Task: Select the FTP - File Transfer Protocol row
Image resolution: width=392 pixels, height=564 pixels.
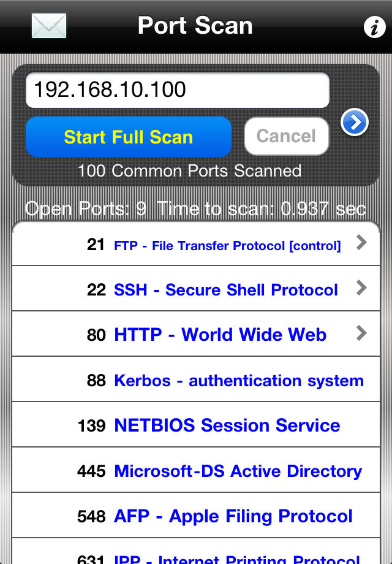Action: [196, 244]
